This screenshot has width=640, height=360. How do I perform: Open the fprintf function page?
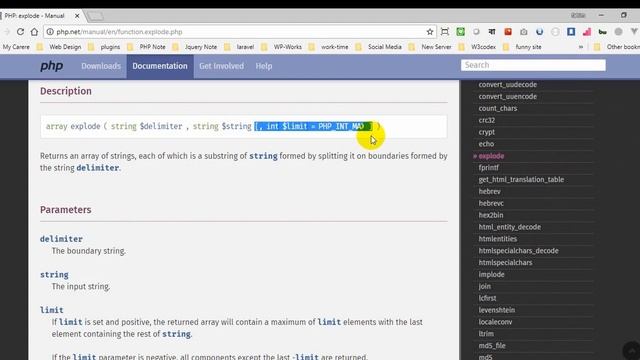(489, 167)
